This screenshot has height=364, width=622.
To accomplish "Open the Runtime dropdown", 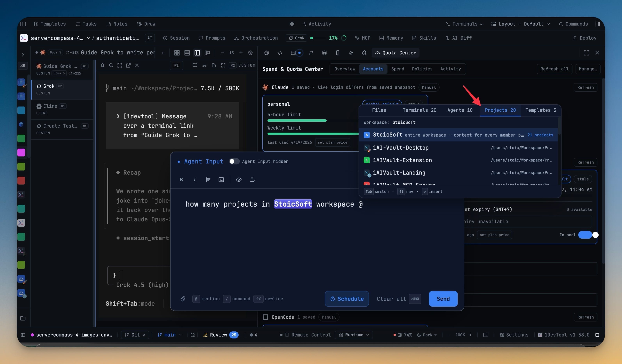I will [x=354, y=335].
